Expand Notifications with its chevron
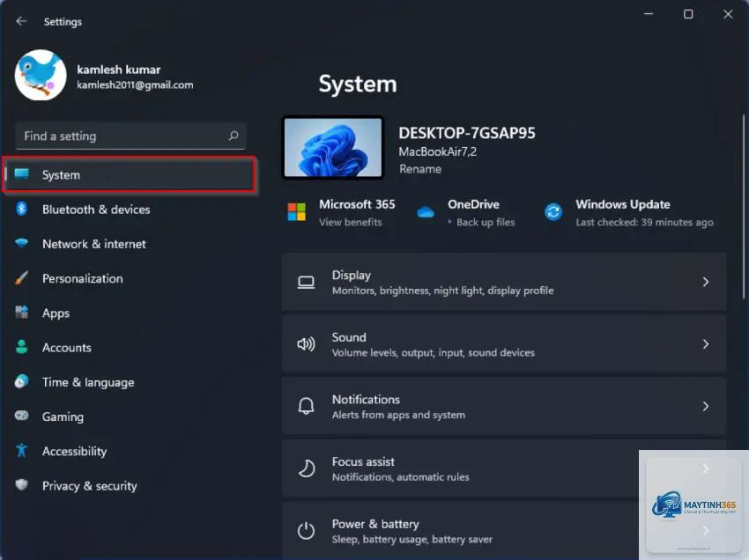The height and width of the screenshot is (560, 749). (706, 406)
